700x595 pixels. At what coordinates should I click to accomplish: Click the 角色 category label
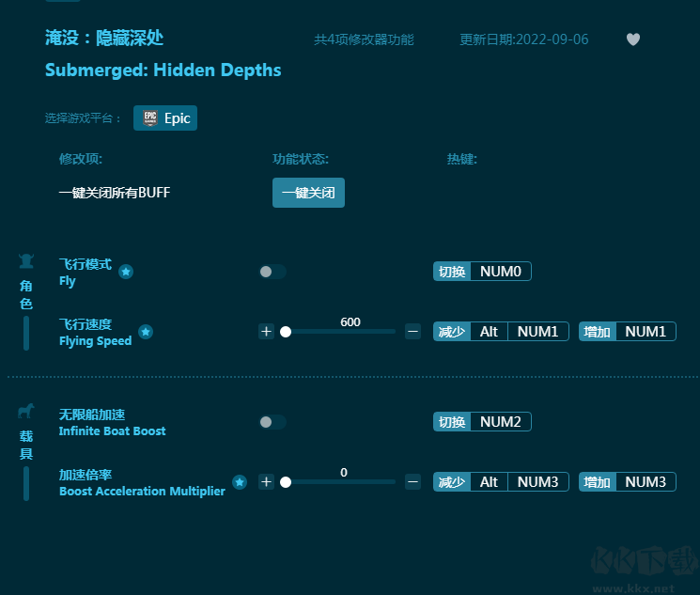pos(26,295)
